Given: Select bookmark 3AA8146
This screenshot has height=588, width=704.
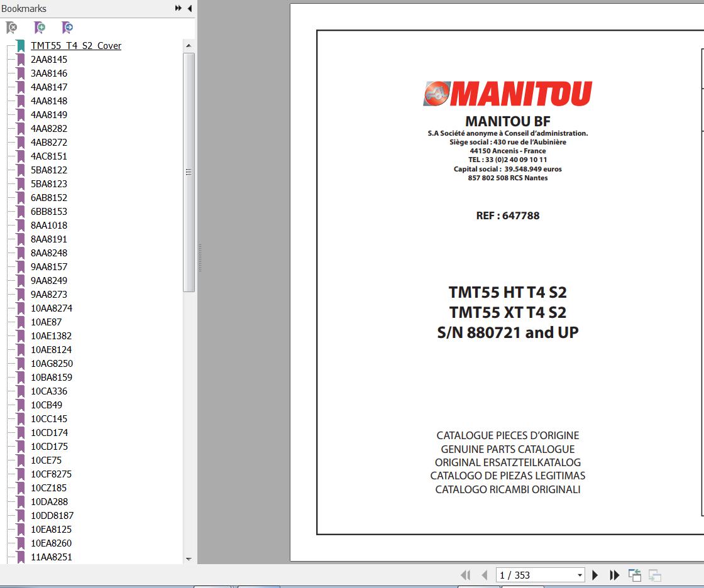Looking at the screenshot, I should (49, 73).
